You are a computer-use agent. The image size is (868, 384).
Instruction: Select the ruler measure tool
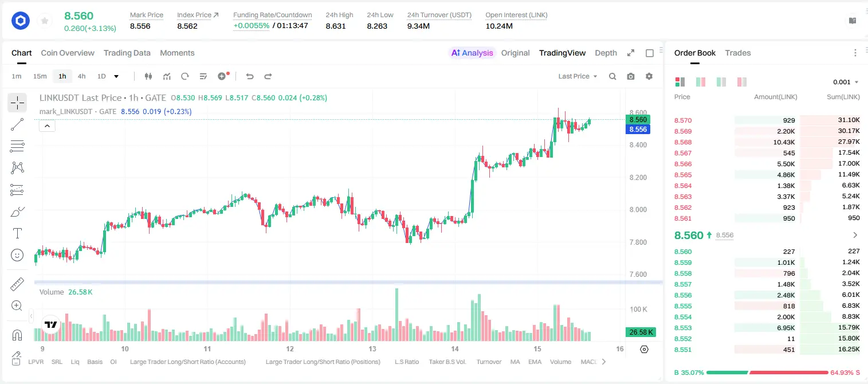pyautogui.click(x=17, y=284)
